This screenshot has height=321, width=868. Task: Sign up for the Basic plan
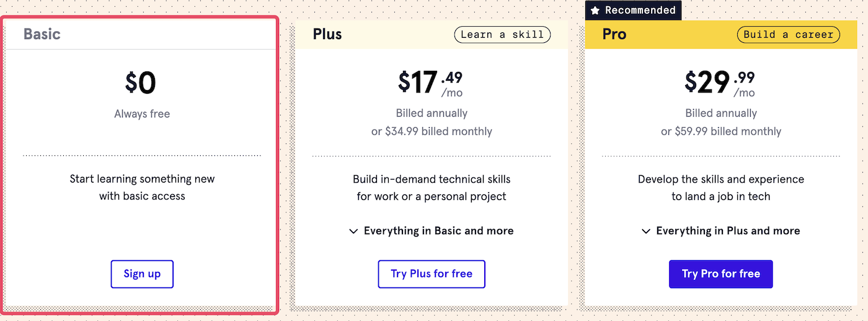pos(142,274)
